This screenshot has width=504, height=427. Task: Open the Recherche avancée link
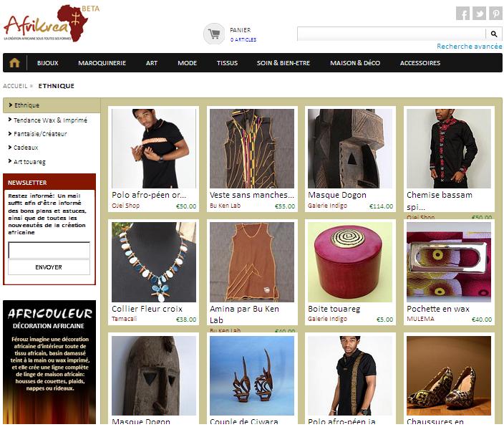[470, 47]
